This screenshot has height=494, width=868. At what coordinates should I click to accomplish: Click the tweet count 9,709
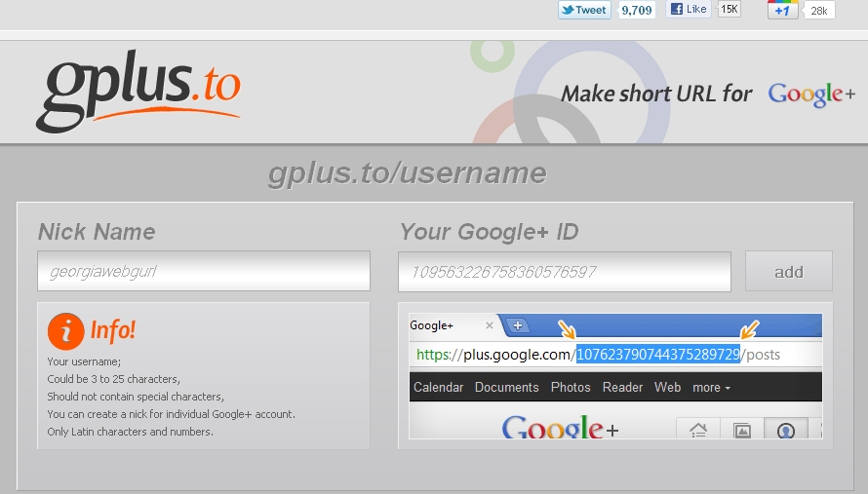tap(637, 10)
